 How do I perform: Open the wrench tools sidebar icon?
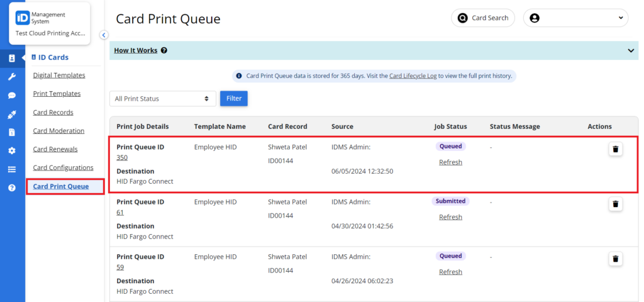(12, 77)
